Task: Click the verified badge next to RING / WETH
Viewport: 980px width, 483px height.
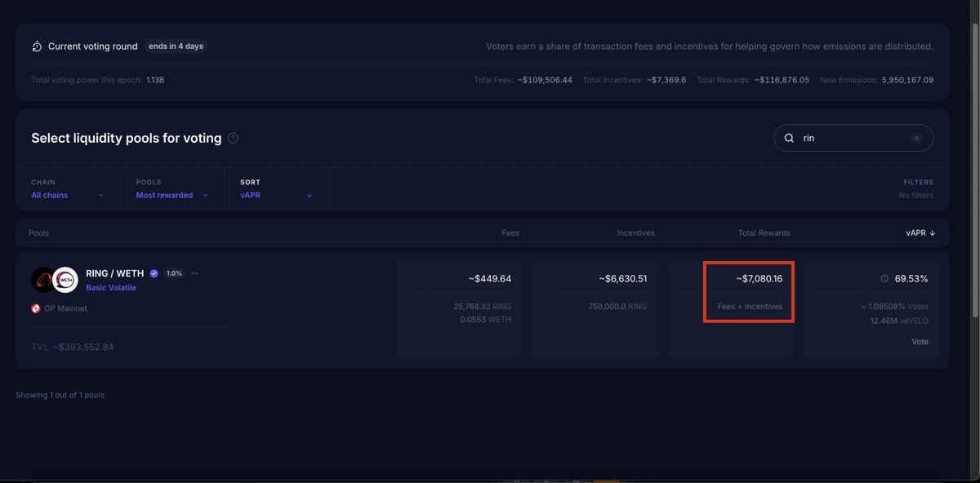Action: (x=153, y=273)
